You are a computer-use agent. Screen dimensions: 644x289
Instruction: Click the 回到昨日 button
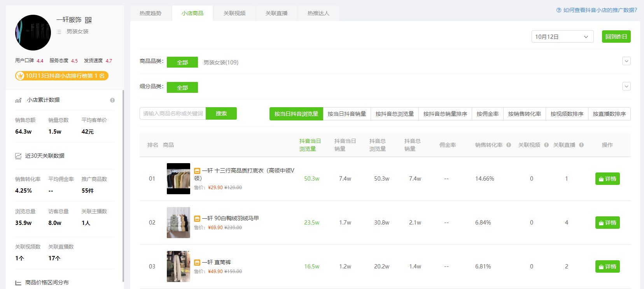616,37
